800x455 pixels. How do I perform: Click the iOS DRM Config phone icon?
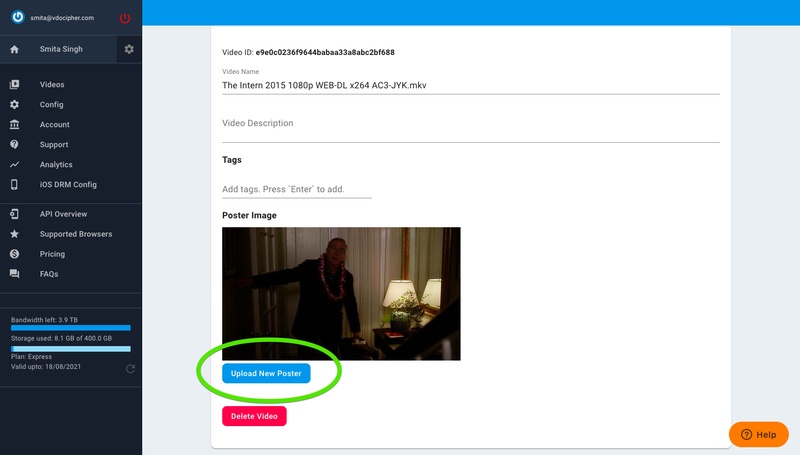[14, 184]
